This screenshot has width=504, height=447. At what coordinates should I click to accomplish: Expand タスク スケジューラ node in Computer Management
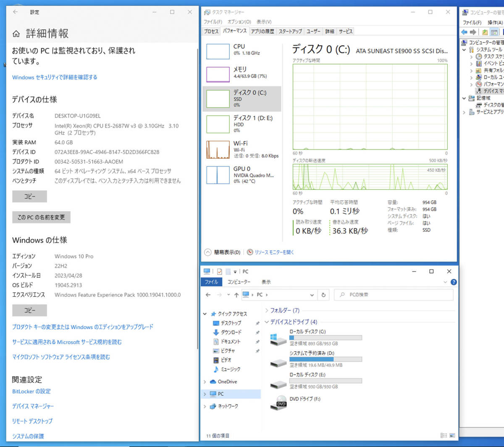coord(471,57)
